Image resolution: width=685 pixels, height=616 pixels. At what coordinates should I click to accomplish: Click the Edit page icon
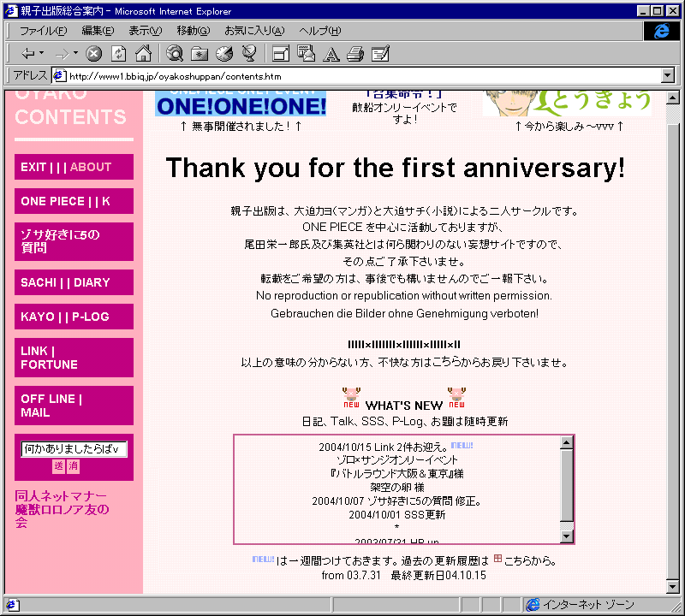380,54
